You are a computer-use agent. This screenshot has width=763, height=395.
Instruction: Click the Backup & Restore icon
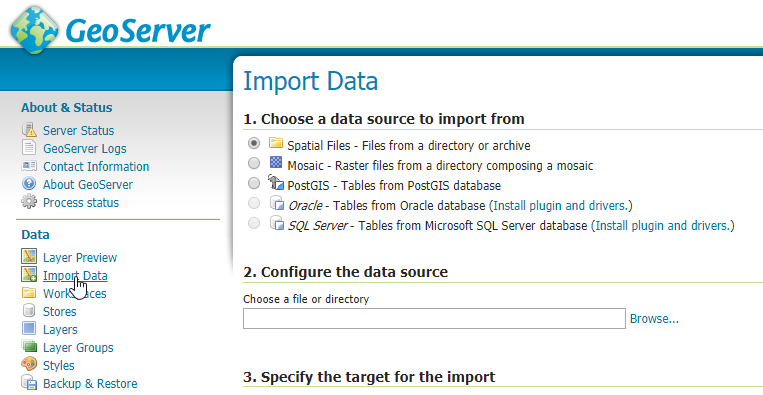(x=29, y=383)
